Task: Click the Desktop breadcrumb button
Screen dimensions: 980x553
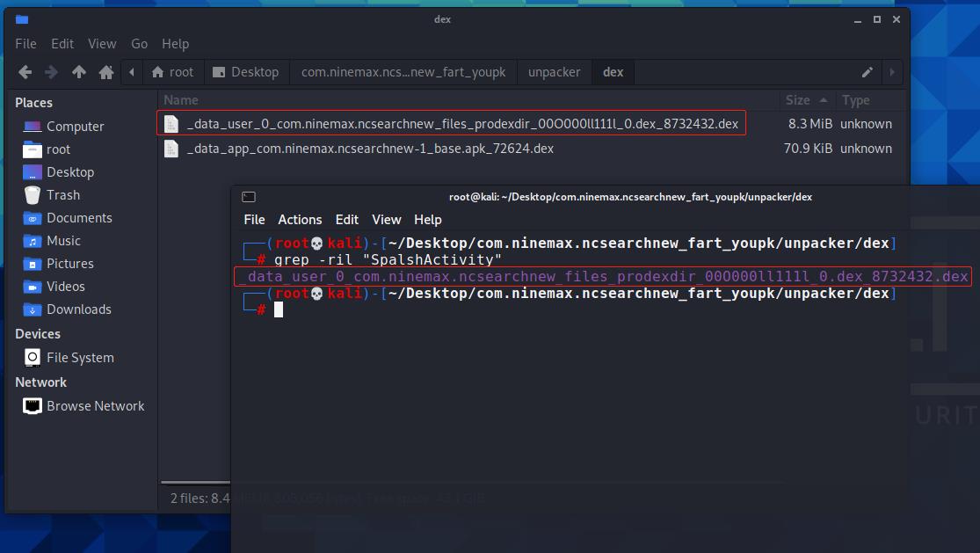Action: click(246, 72)
